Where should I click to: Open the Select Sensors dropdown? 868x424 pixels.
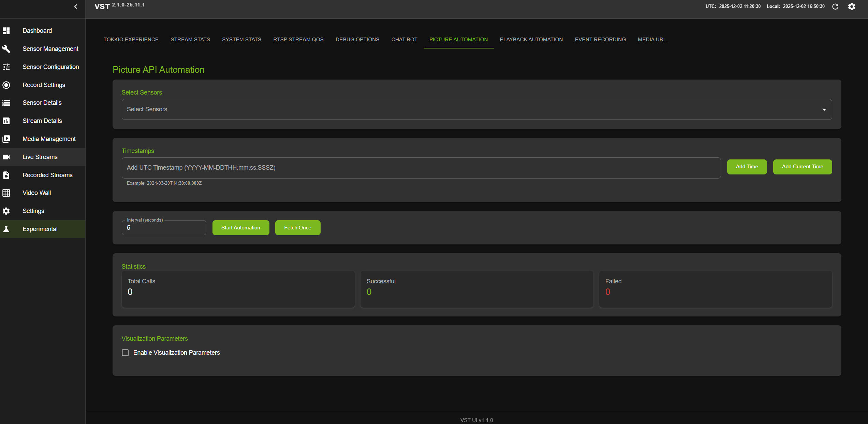click(476, 109)
